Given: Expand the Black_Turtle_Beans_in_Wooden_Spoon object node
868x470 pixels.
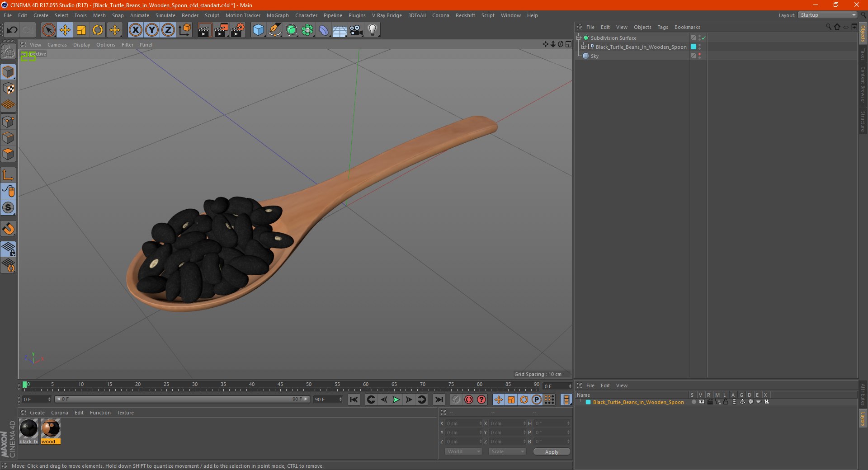Looking at the screenshot, I should coord(583,47).
